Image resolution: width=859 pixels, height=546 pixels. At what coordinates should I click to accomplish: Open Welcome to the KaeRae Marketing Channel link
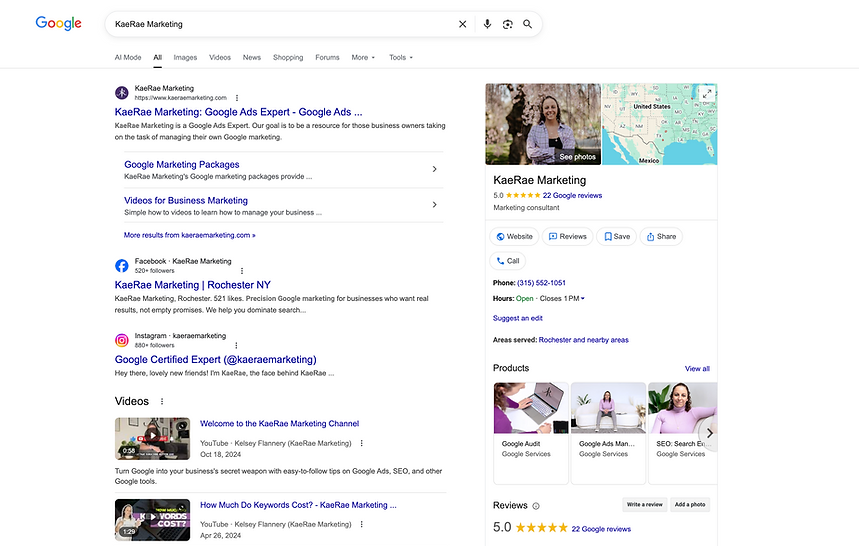click(279, 423)
